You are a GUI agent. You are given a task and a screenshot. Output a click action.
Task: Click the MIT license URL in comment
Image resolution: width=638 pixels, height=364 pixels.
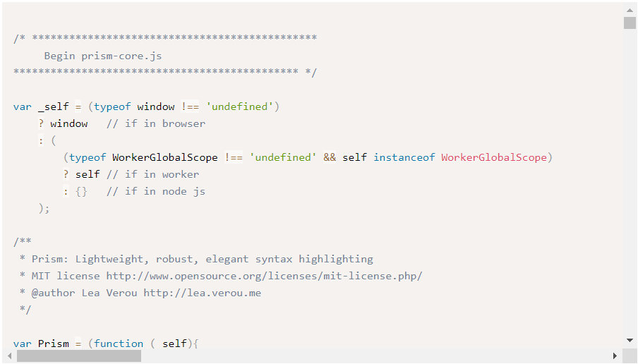pos(264,276)
